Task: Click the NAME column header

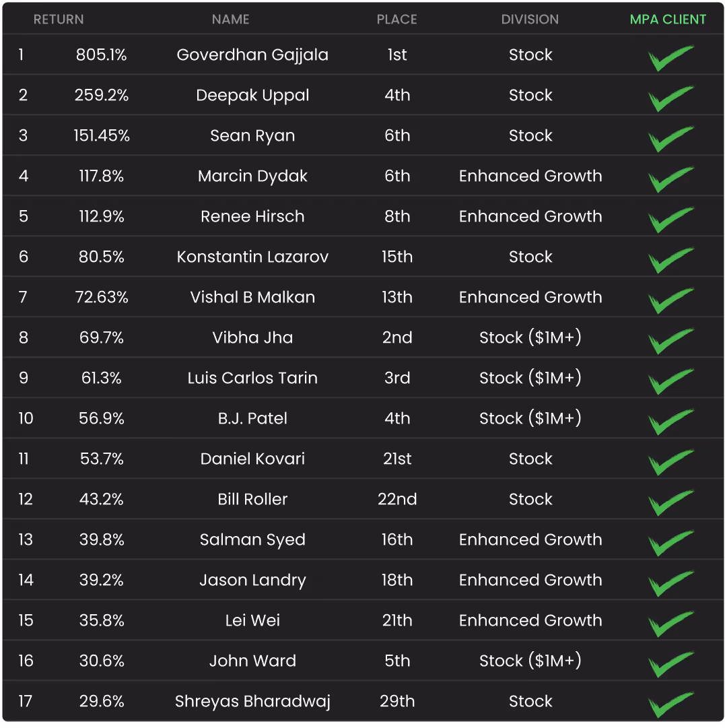Action: 230,20
